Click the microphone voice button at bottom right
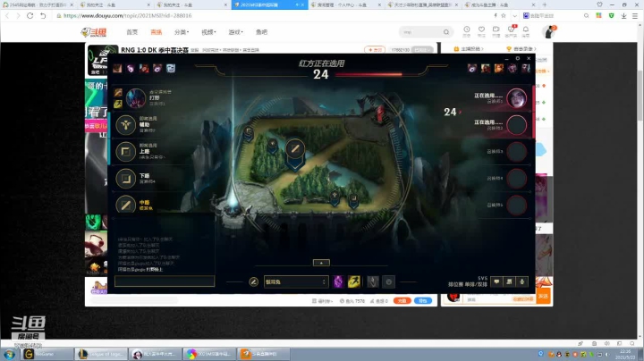This screenshot has width=644, height=361. pos(522,281)
